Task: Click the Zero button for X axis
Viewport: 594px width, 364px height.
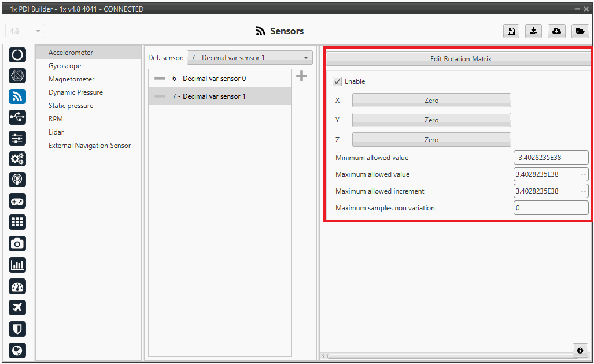Action: (431, 101)
